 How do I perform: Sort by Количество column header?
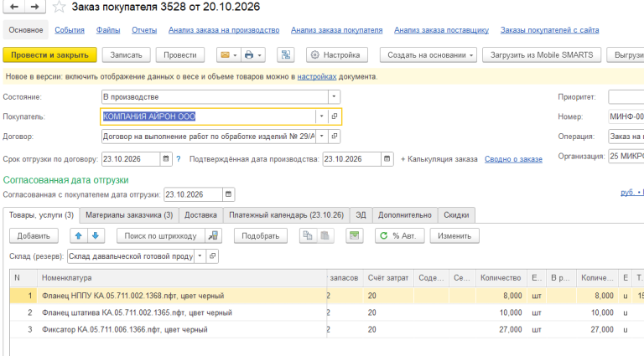(501, 278)
